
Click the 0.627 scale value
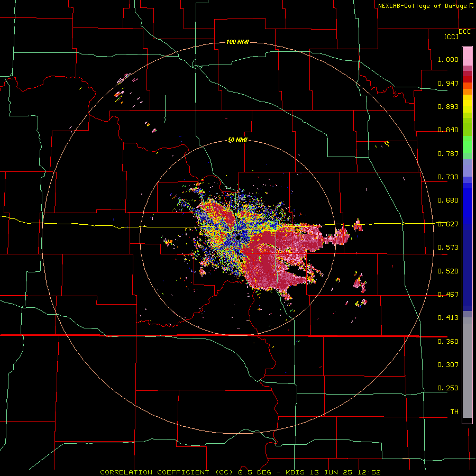point(448,224)
